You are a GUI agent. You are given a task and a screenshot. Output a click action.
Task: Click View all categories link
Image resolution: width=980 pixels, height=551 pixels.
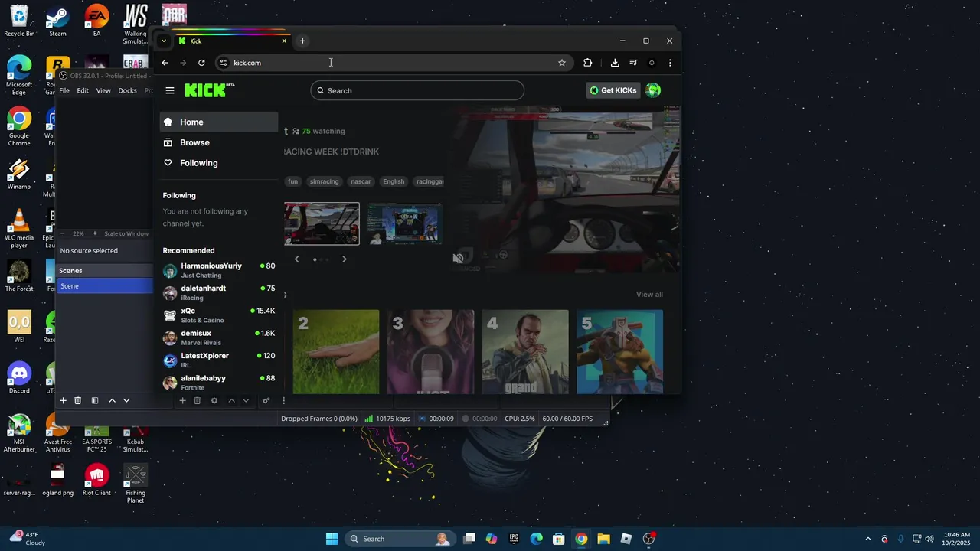point(649,295)
